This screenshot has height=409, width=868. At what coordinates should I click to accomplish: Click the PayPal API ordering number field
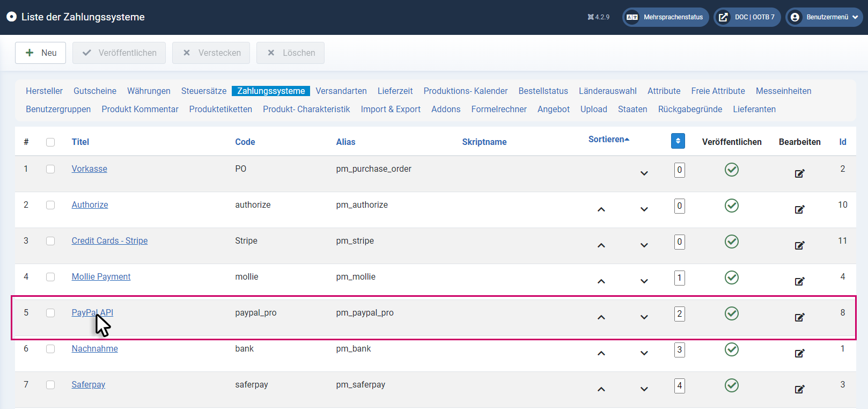[x=680, y=314]
